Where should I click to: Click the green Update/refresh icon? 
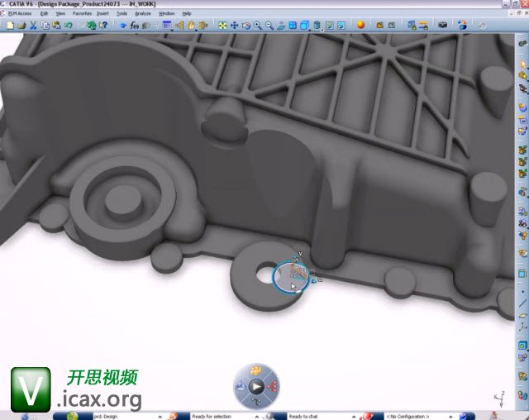click(92, 26)
